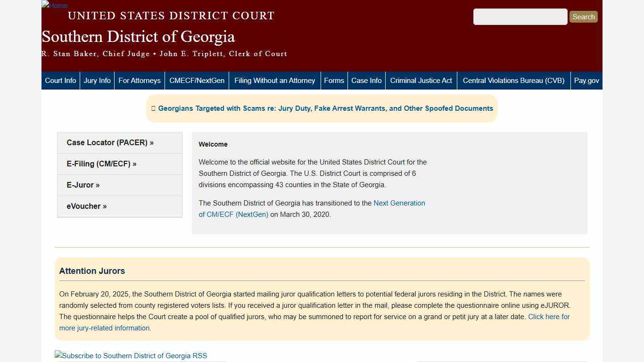
Task: Select the Filing Without an Attorney tab
Action: (x=275, y=80)
